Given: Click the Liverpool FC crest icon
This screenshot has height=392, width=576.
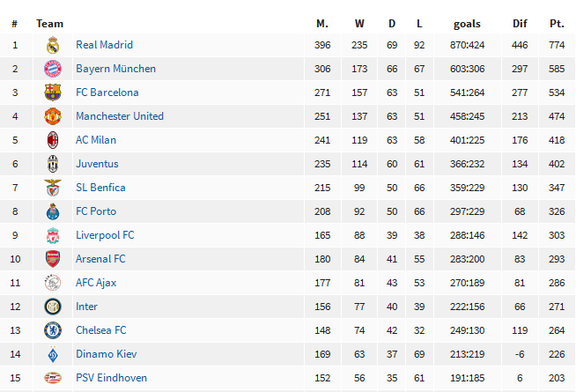Looking at the screenshot, I should [53, 235].
